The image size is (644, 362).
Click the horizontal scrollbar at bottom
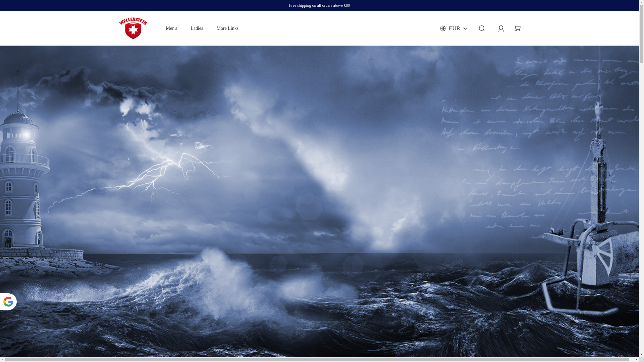click(317, 360)
